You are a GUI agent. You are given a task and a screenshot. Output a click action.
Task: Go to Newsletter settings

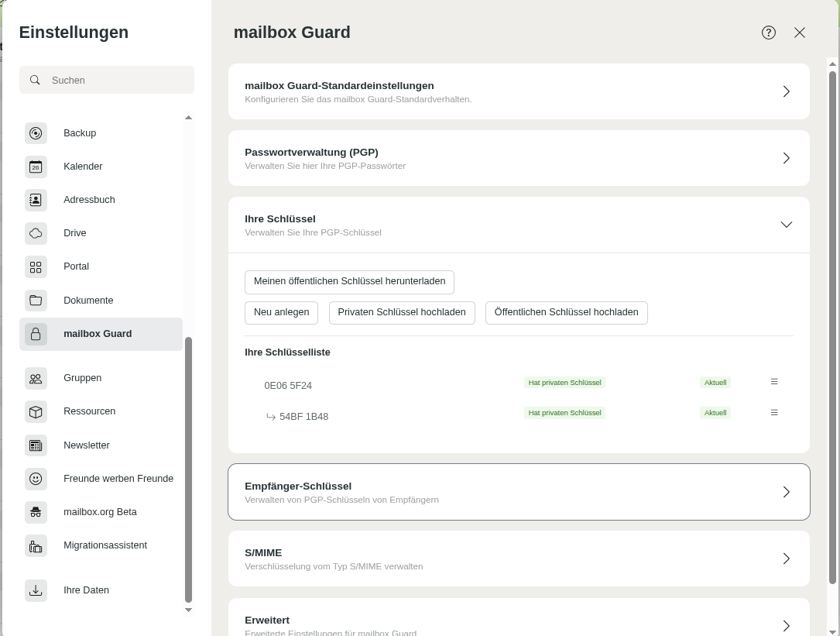(x=101, y=445)
